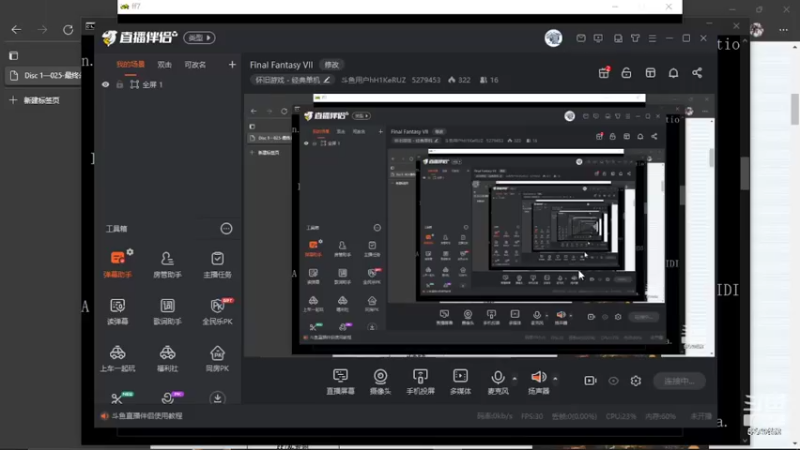Click the FPS:30 status readout

[x=532, y=416]
